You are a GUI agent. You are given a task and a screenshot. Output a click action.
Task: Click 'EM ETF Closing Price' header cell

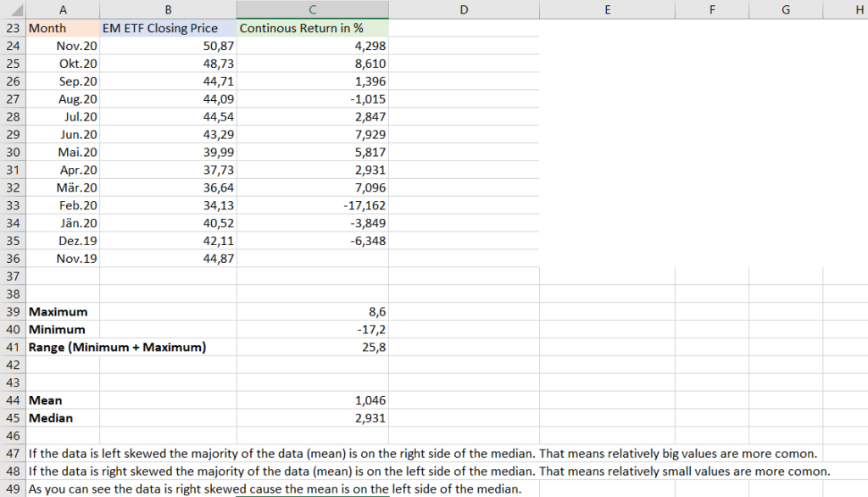point(169,28)
